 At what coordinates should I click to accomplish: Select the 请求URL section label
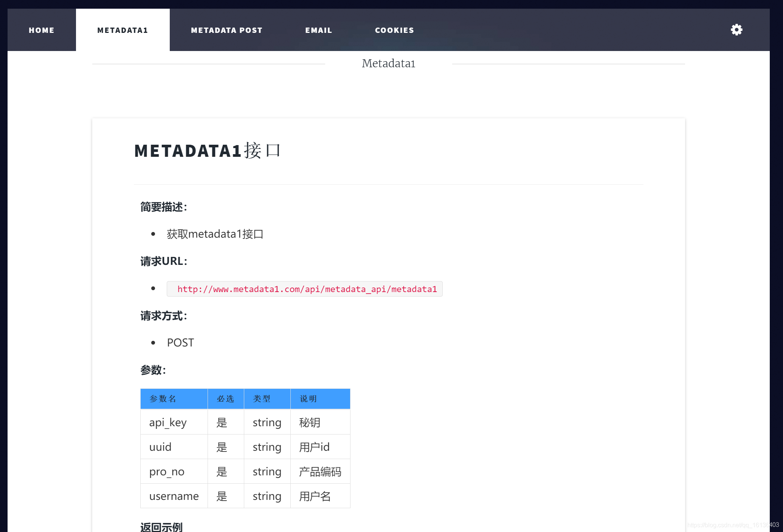click(164, 261)
